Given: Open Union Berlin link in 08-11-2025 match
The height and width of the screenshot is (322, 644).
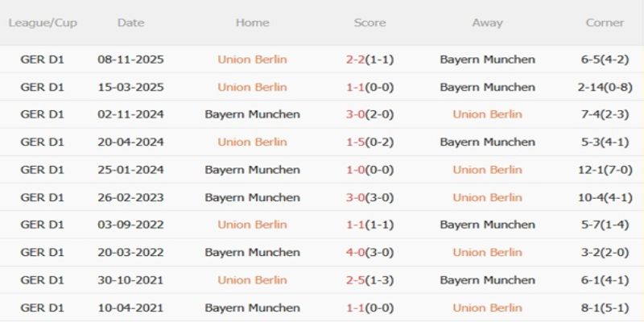Looking at the screenshot, I should point(252,60).
